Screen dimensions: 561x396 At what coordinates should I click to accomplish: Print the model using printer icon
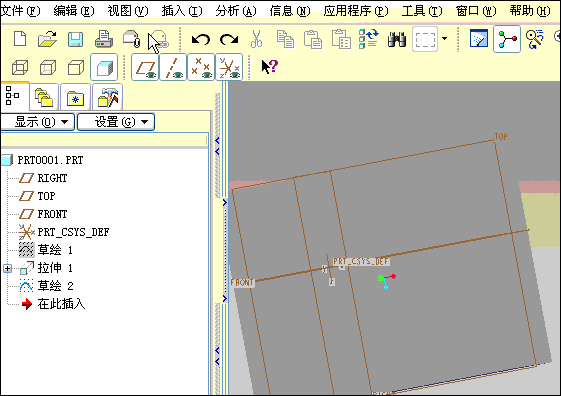[x=104, y=39]
